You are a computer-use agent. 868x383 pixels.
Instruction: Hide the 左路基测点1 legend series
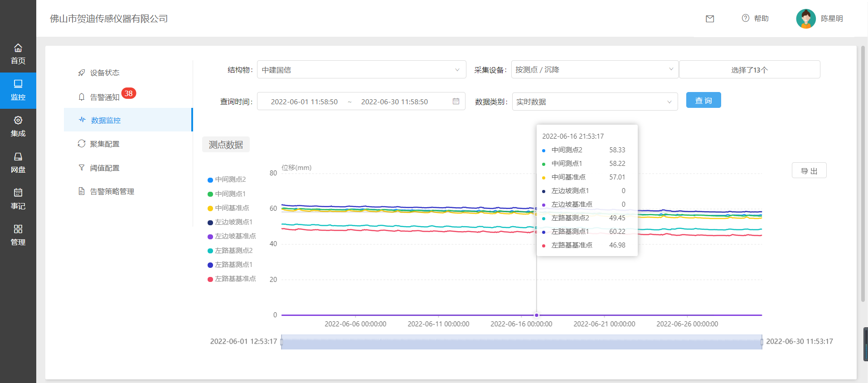click(230, 265)
